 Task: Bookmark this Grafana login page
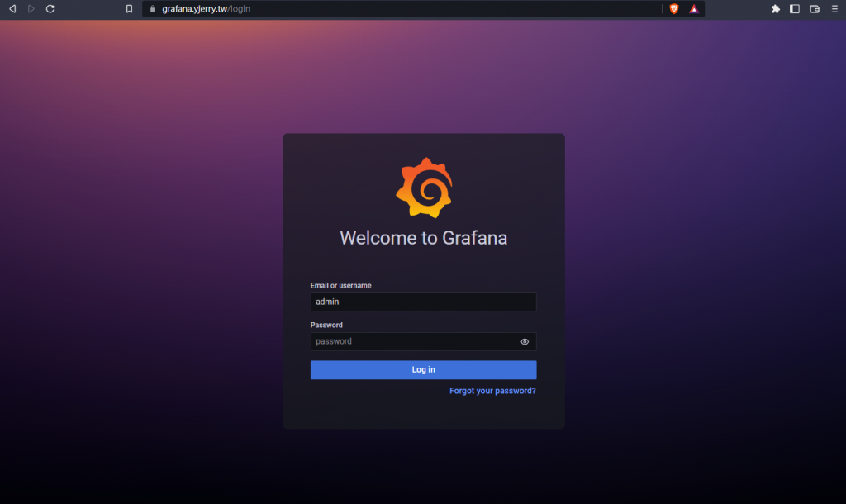[129, 8]
